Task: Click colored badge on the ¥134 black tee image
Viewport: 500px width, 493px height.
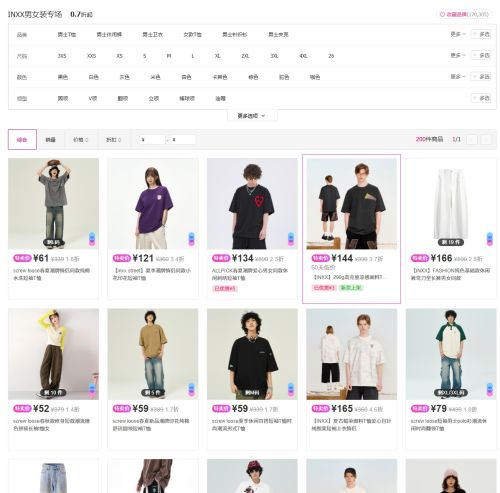Action: (x=291, y=239)
